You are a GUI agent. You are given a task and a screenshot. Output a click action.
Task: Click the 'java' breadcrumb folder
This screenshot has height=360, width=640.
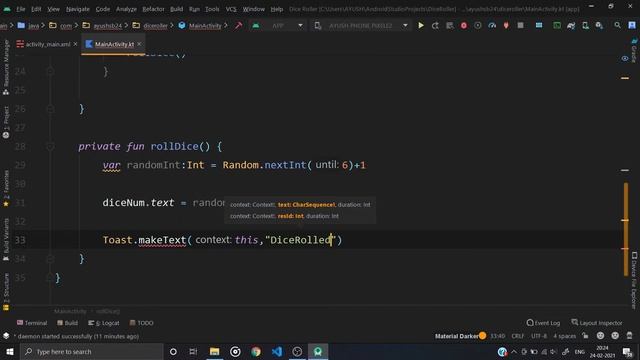[x=29, y=25]
